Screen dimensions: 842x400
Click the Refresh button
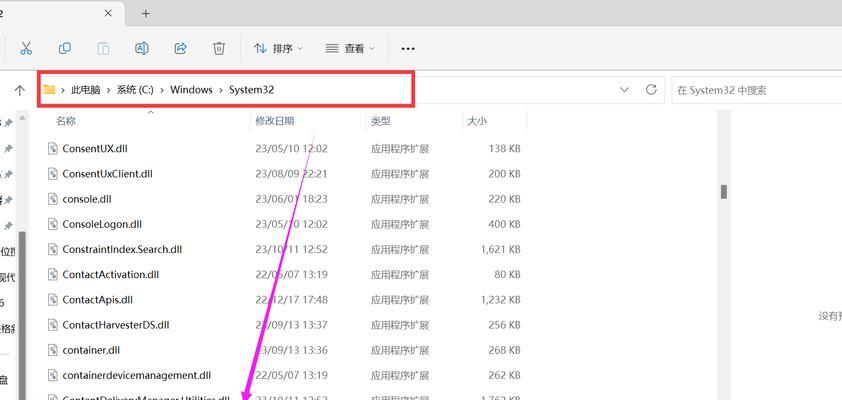pos(651,90)
